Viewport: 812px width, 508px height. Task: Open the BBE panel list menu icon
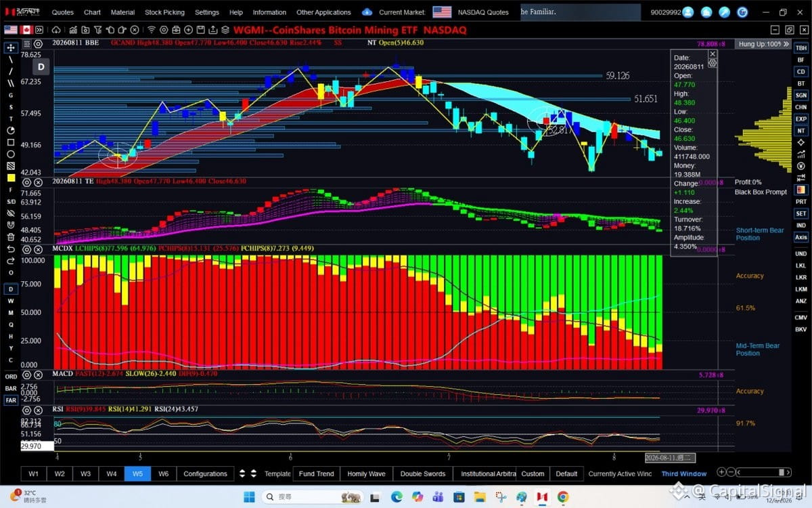[x=27, y=43]
